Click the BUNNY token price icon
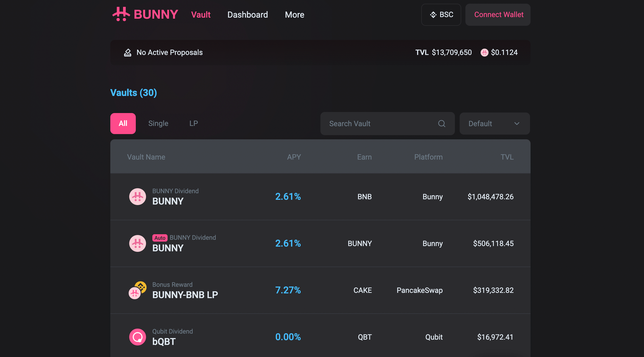The width and height of the screenshot is (644, 357). click(x=484, y=53)
